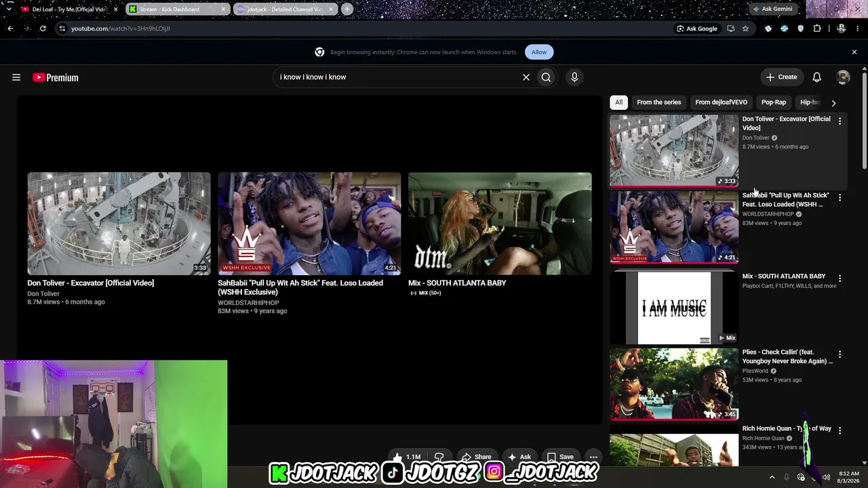Open YouTube notifications bell
Viewport: 868px width, 488px height.
(x=816, y=77)
